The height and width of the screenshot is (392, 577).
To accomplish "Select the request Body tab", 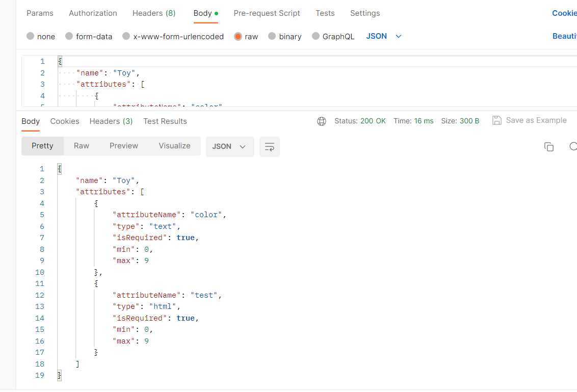I will [206, 13].
